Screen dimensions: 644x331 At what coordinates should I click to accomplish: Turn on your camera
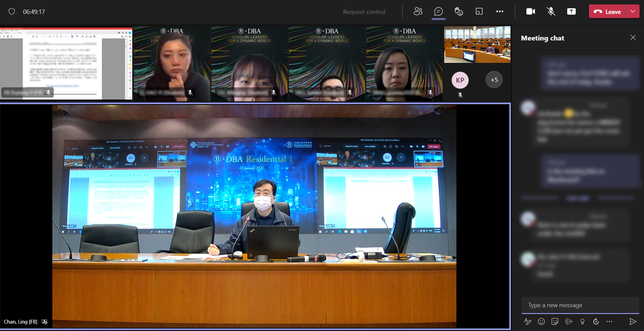point(530,11)
